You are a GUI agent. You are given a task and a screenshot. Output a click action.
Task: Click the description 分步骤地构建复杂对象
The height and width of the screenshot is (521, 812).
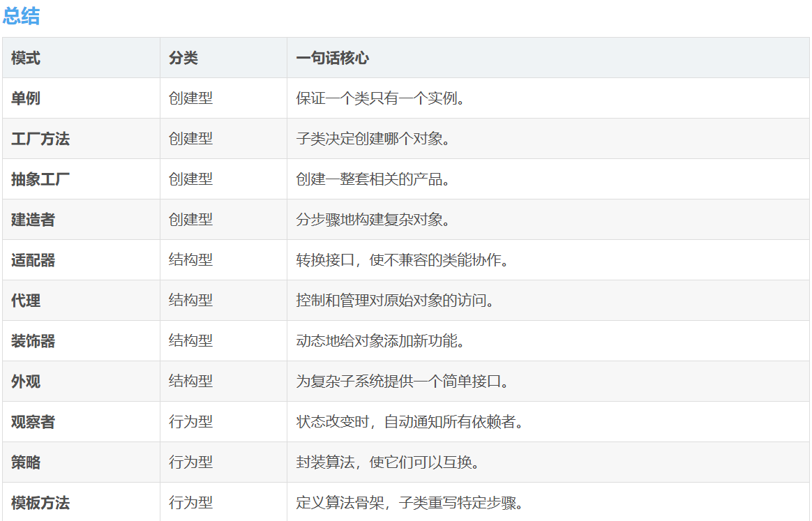click(373, 220)
